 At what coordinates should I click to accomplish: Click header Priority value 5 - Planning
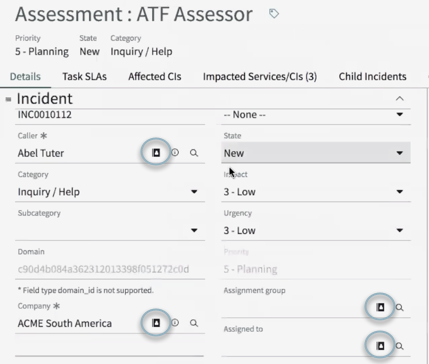point(42,52)
